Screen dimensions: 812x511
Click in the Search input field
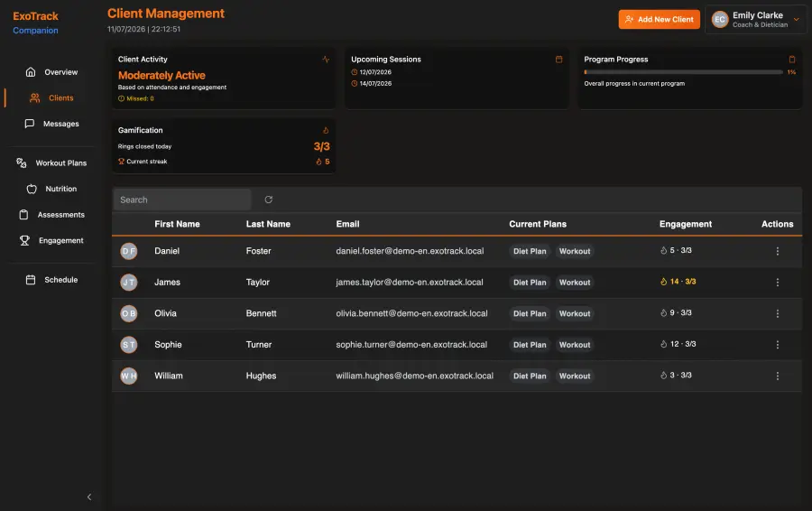(x=181, y=200)
